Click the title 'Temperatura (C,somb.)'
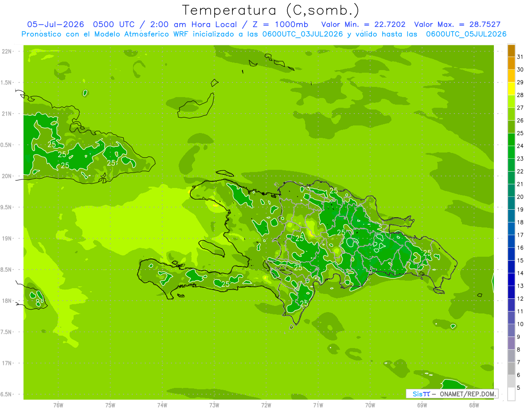Screen dimensions: 532x411 coord(270,10)
